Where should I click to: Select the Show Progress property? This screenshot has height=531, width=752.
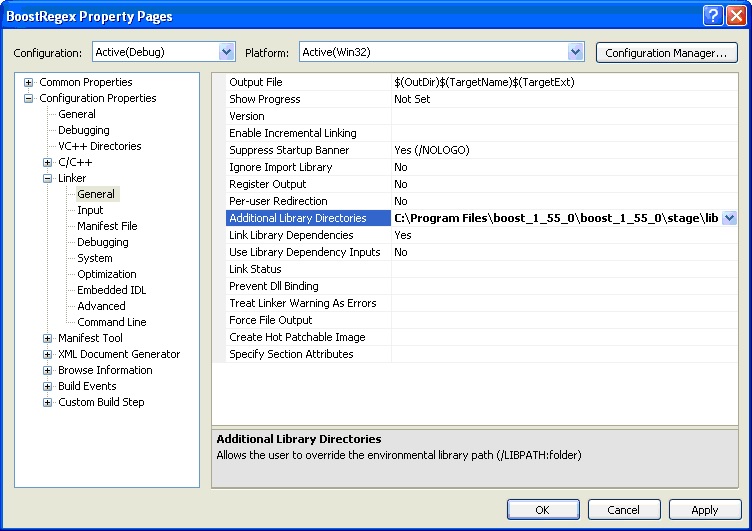308,99
